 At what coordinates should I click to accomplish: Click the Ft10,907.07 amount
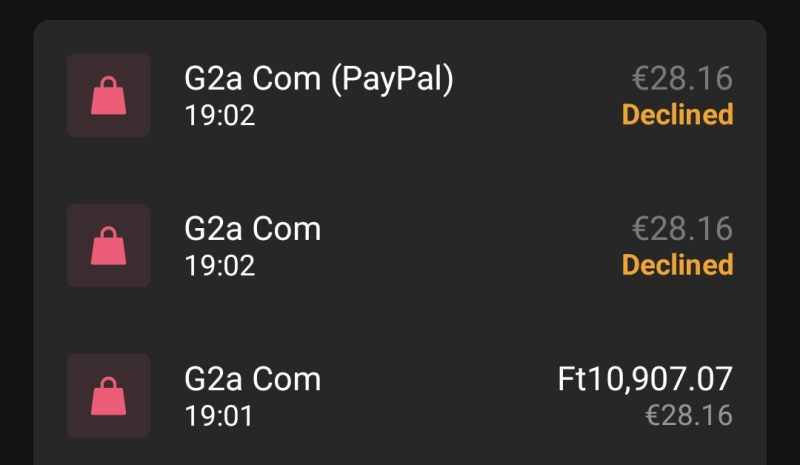(x=645, y=379)
